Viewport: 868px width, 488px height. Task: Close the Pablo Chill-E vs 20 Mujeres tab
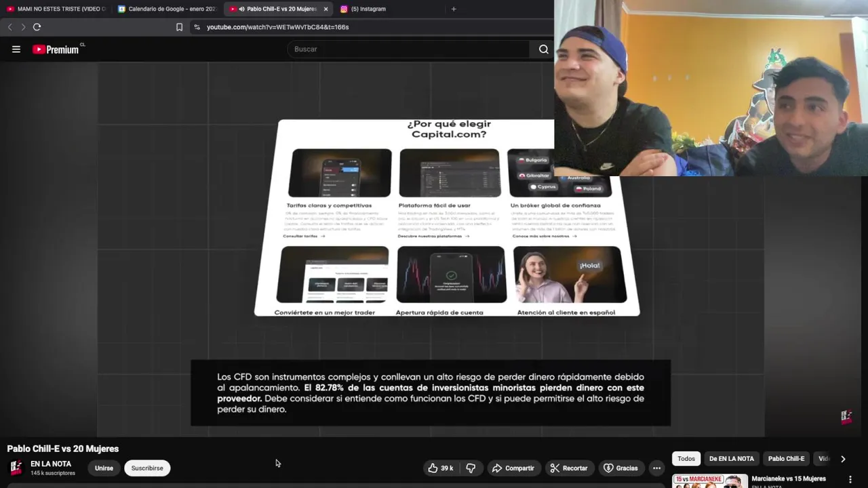[x=325, y=9]
